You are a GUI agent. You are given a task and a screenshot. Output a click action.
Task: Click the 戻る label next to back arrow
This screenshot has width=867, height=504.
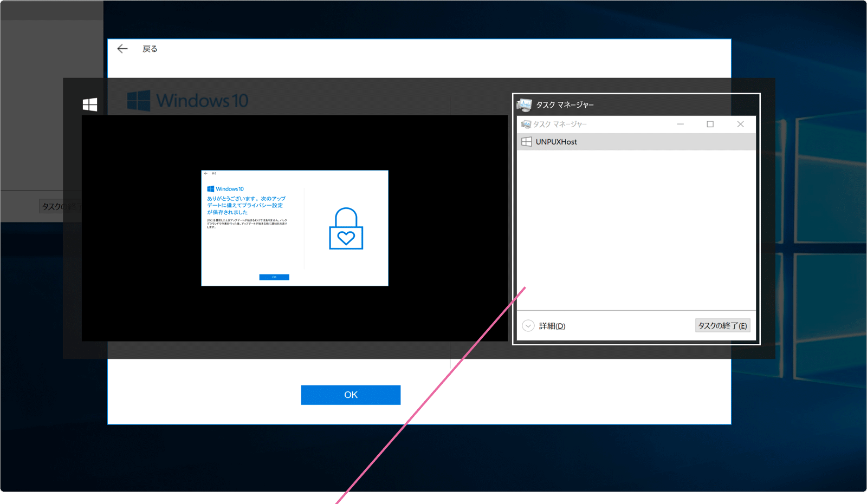[x=150, y=49]
